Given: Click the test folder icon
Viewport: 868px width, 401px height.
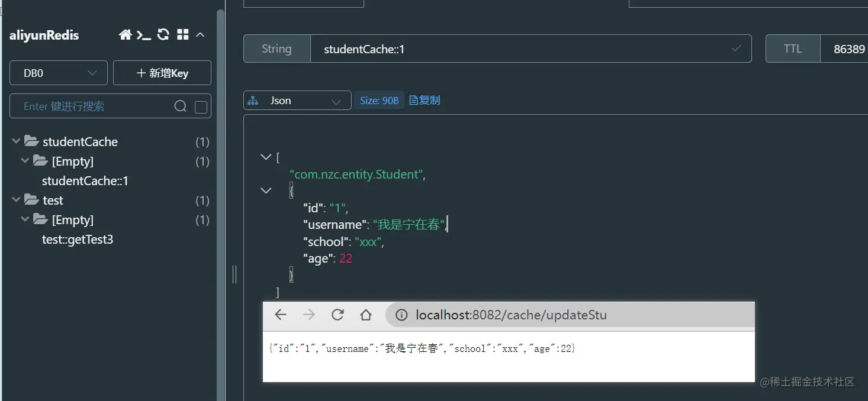Looking at the screenshot, I should (x=31, y=200).
